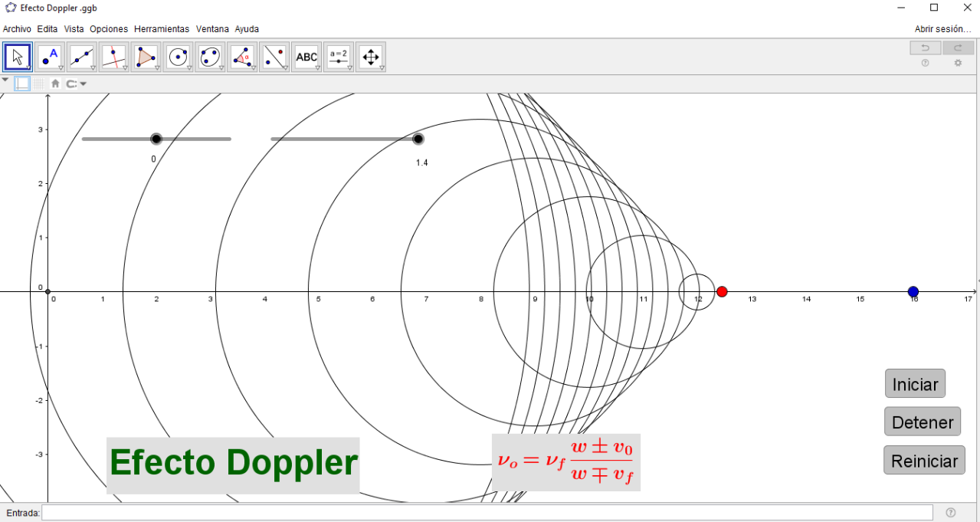
Task: Expand the Ellipse tool's dropdown triangle
Action: 221,68
